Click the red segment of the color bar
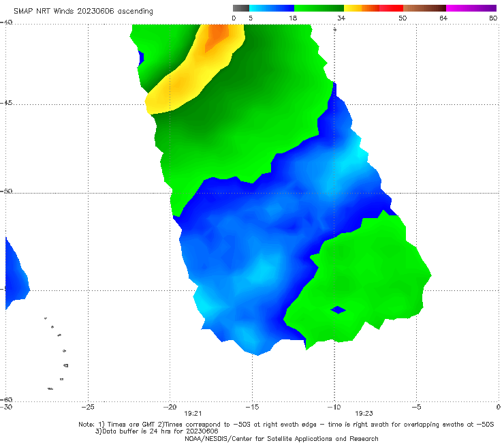The height and width of the screenshot is (443, 504). point(391,8)
